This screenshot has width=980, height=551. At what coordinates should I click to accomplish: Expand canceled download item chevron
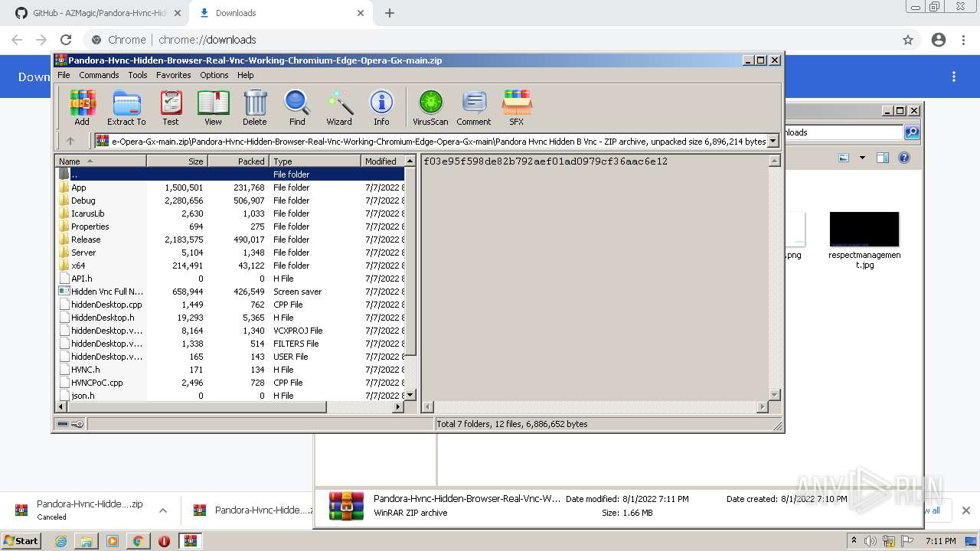pos(163,510)
